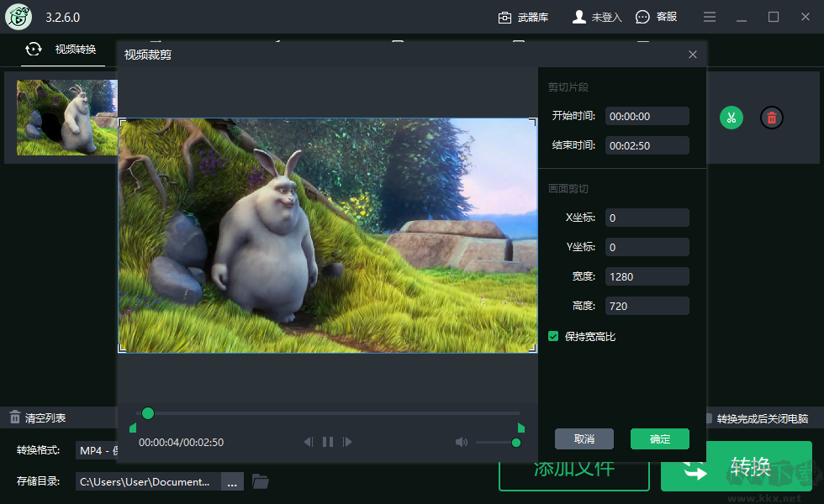Screen dimensions: 824x504
Task: Confirm crop with 确定 button
Action: tap(660, 438)
